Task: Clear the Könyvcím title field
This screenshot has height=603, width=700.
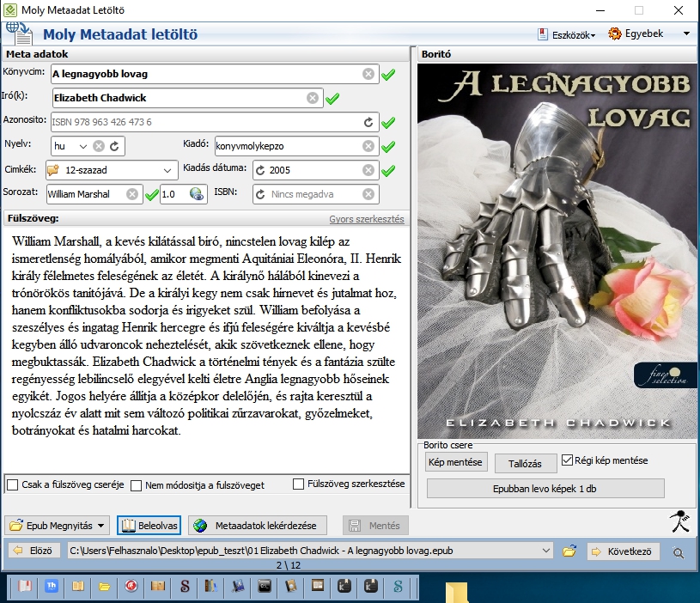Action: tap(368, 74)
